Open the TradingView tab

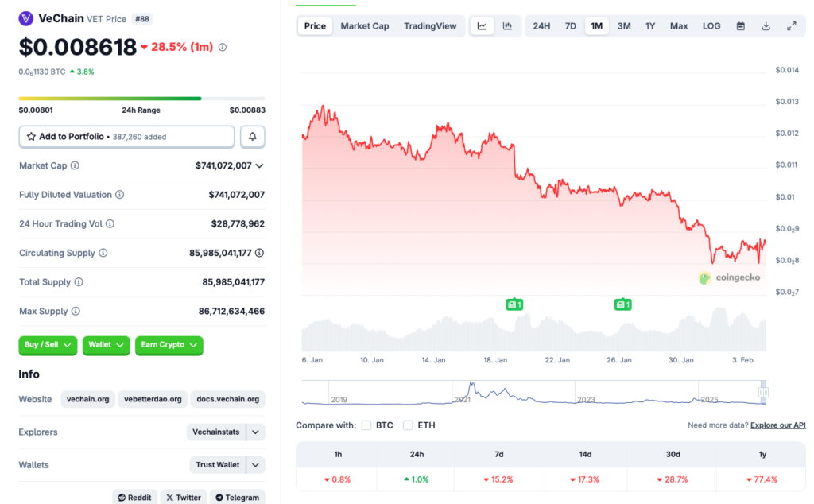[x=430, y=25]
